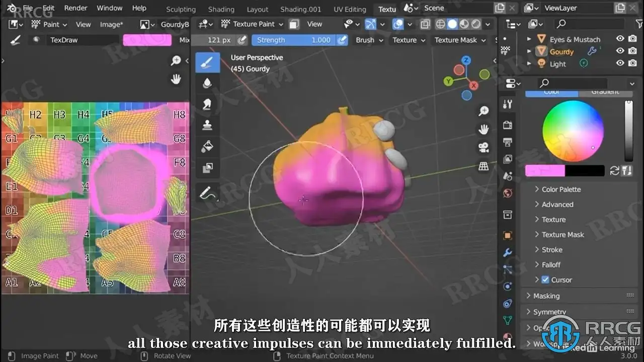This screenshot has width=644, height=362.
Task: Adjust the Strength slider
Action: coord(293,40)
